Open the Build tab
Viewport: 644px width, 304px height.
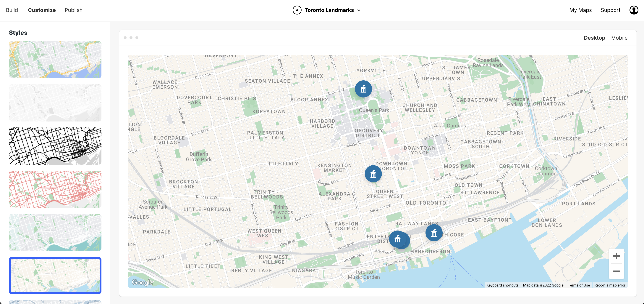[x=12, y=10]
